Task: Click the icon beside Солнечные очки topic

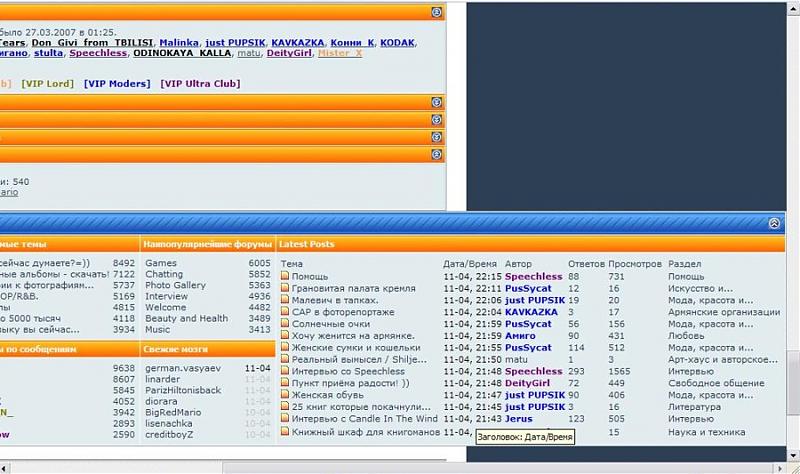Action: pos(285,324)
